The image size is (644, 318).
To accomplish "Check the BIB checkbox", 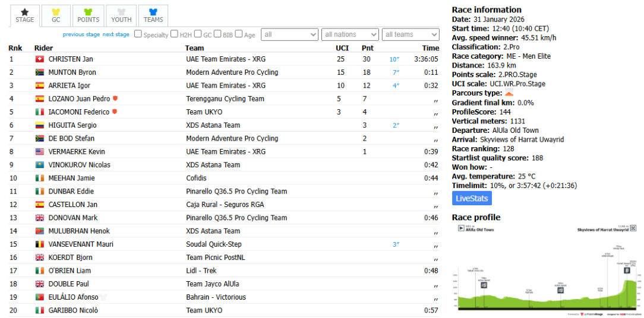I will point(217,34).
